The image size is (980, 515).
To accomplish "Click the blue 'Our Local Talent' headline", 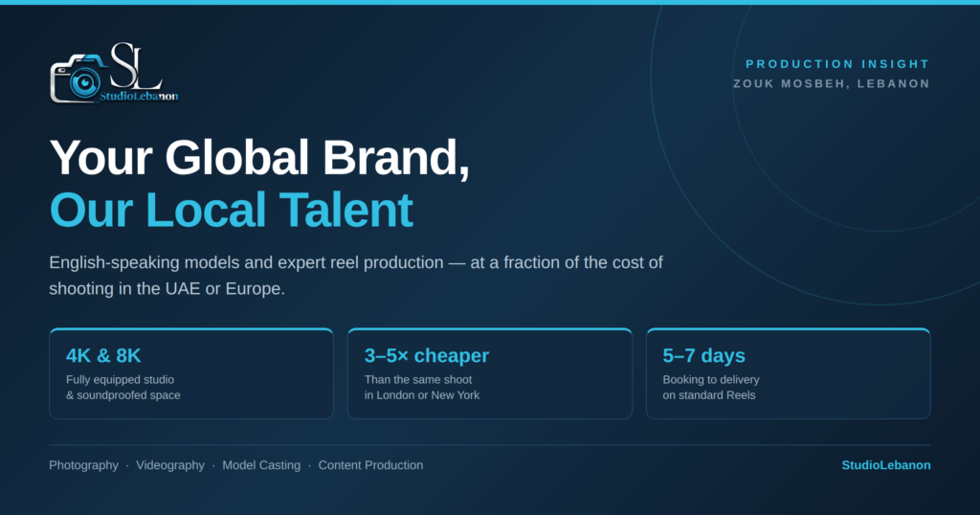I will (232, 210).
